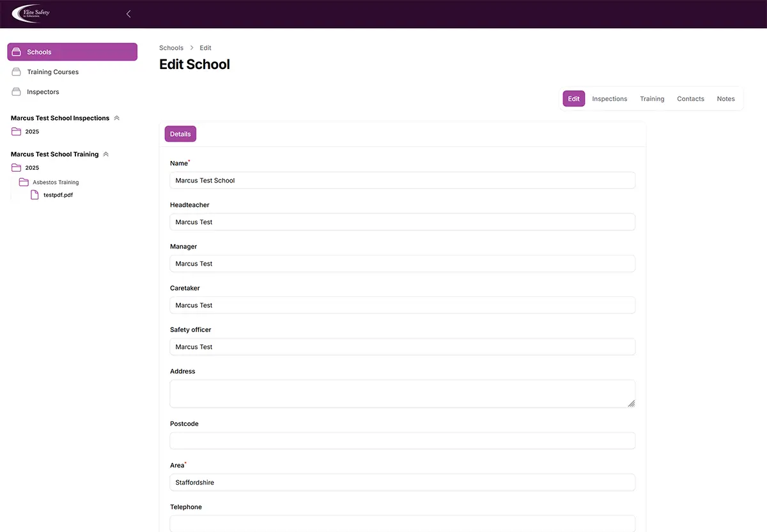This screenshot has width=767, height=532.
Task: Select the Edit tab
Action: [x=573, y=98]
